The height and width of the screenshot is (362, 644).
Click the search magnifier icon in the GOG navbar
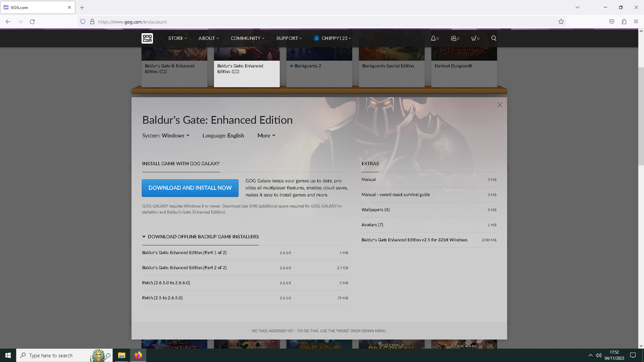pos(494,38)
